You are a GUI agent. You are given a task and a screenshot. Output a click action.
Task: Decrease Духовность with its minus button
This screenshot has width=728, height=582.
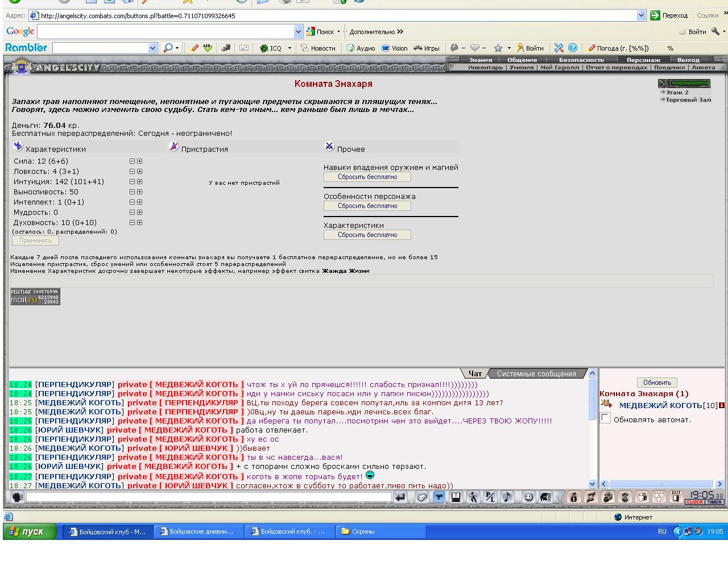tap(132, 223)
